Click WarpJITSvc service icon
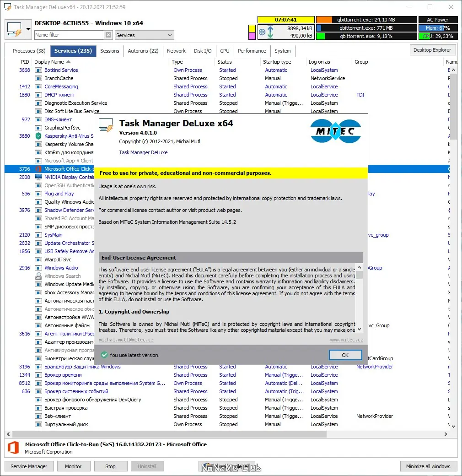Screen dimensions: 462x476 (38, 260)
